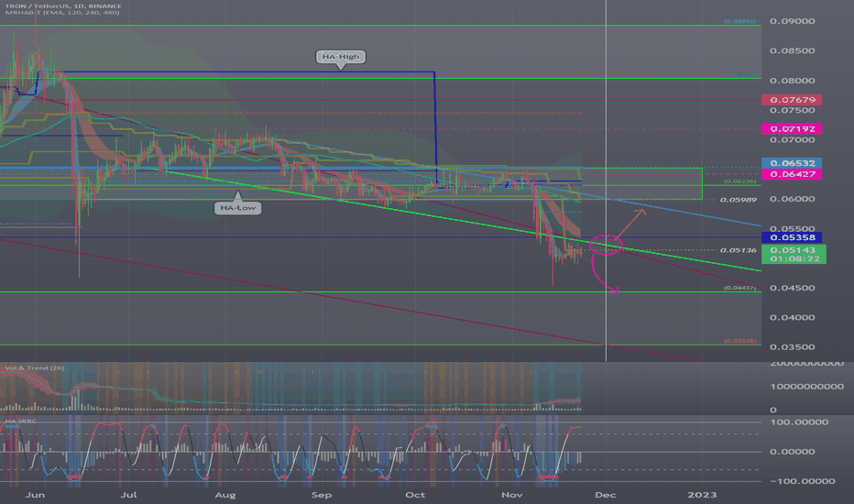Click the 'Vol & Trend (26)' indicator label
The height and width of the screenshot is (504, 854).
pyautogui.click(x=34, y=368)
